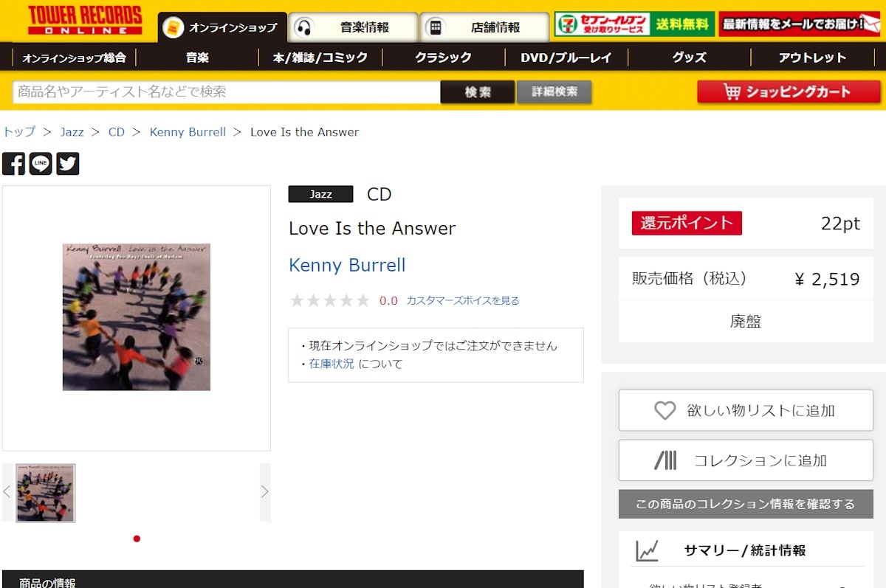The height and width of the screenshot is (588, 886).
Task: Focus the product name search field
Action: coord(227,92)
